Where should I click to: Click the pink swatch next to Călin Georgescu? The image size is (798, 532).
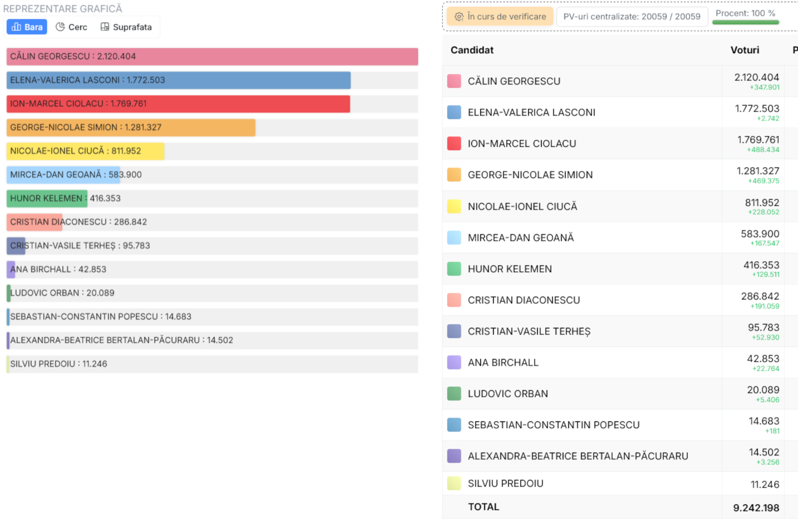click(x=454, y=81)
